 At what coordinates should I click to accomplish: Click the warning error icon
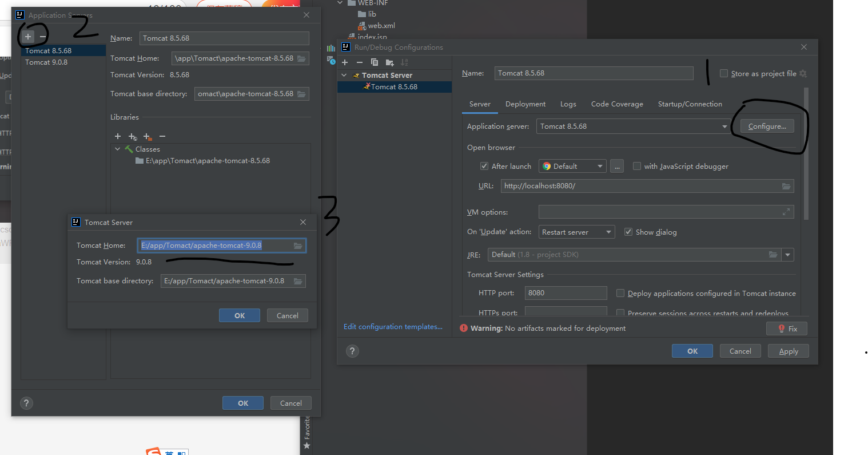coord(464,328)
